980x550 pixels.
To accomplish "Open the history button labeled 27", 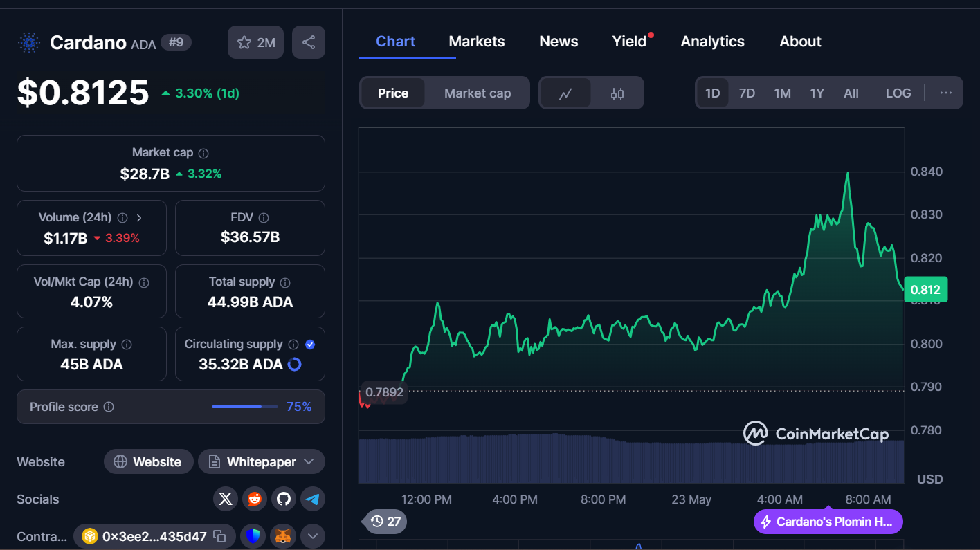I will pyautogui.click(x=385, y=522).
